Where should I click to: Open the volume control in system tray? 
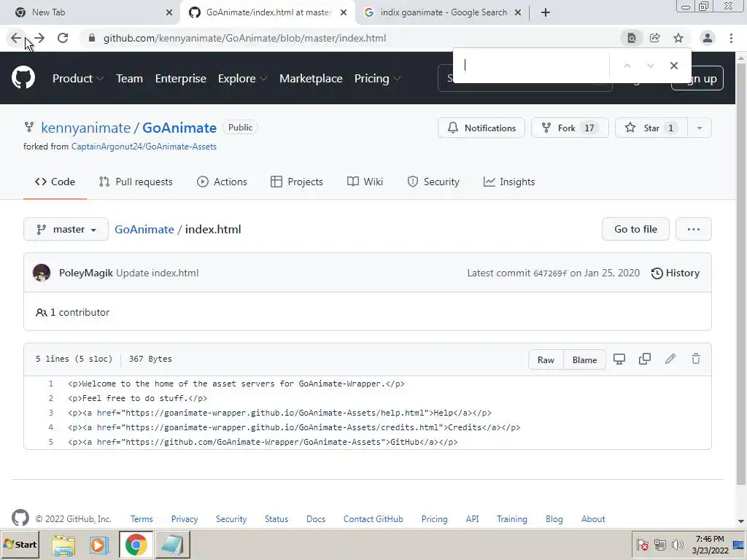coord(677,545)
